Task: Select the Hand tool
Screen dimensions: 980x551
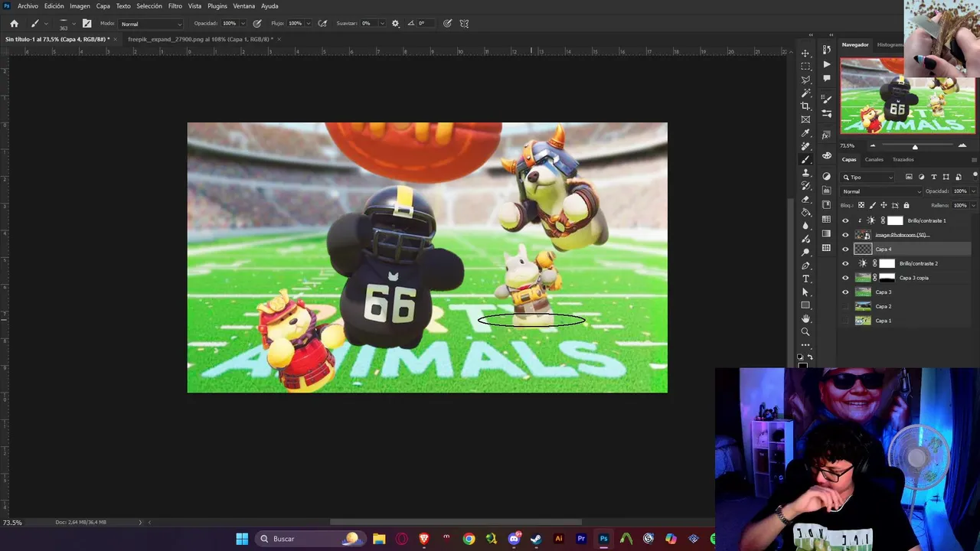Action: tap(805, 318)
